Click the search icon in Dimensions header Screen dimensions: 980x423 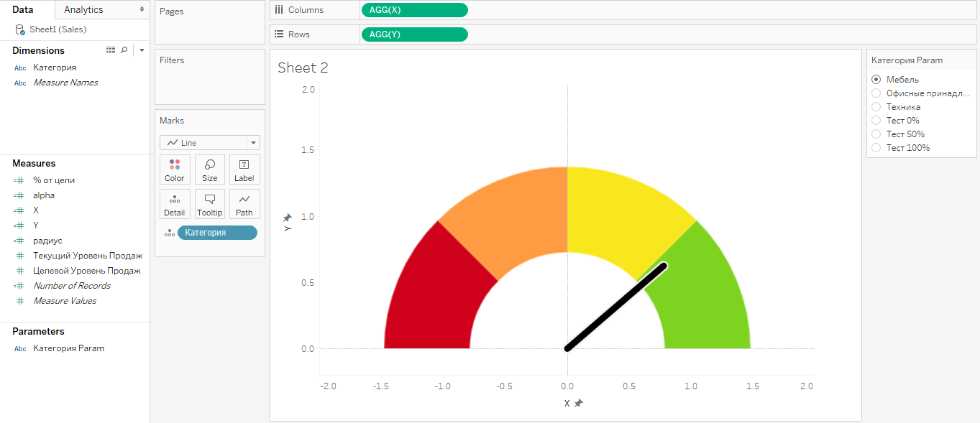point(124,50)
